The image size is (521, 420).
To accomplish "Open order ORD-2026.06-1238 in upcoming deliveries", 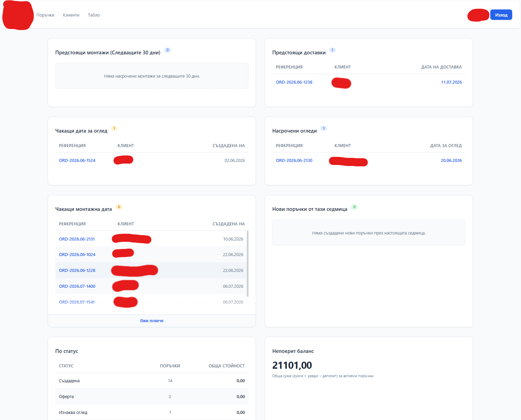I will (x=294, y=82).
